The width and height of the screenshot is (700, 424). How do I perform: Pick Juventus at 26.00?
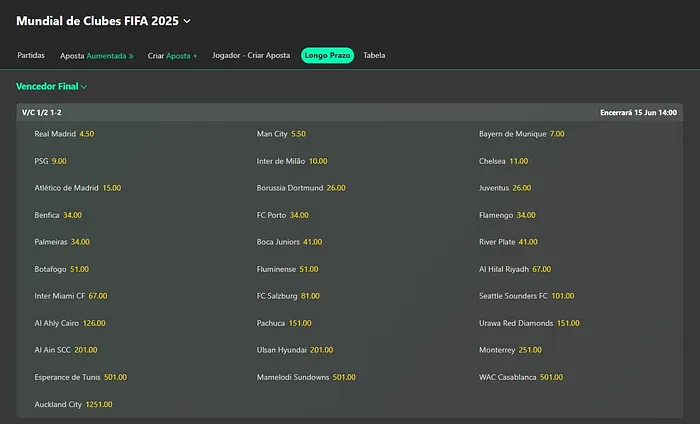[505, 188]
